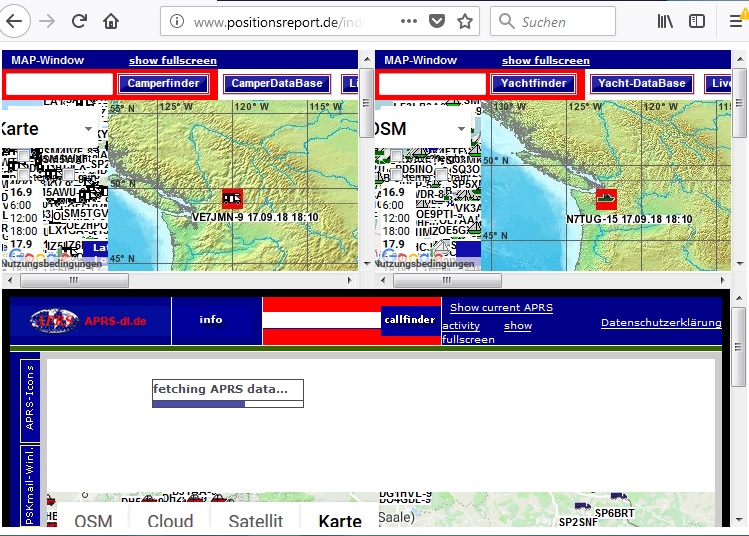The image size is (749, 536).
Task: Show right MAP-Window in fullscreen
Action: [x=546, y=61]
